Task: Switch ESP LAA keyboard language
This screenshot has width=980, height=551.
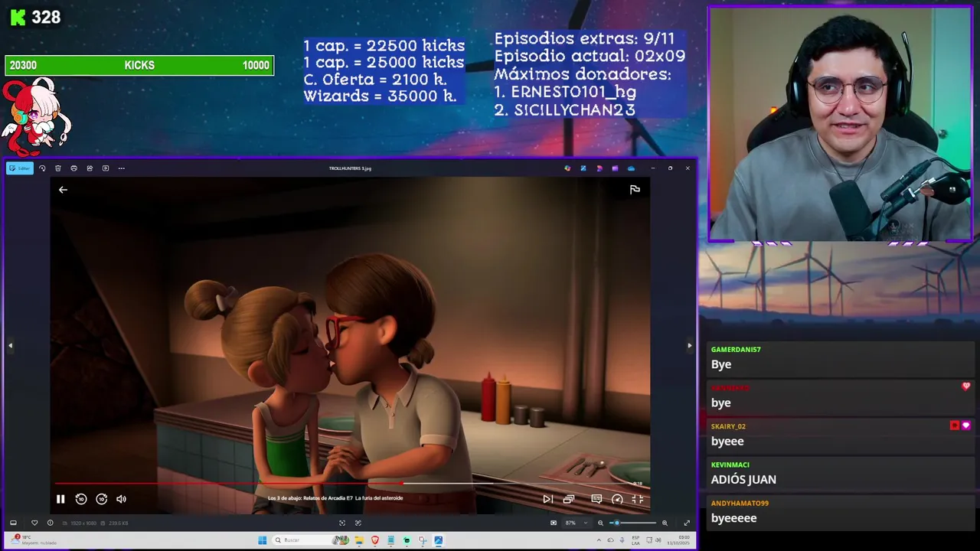Action: (636, 540)
